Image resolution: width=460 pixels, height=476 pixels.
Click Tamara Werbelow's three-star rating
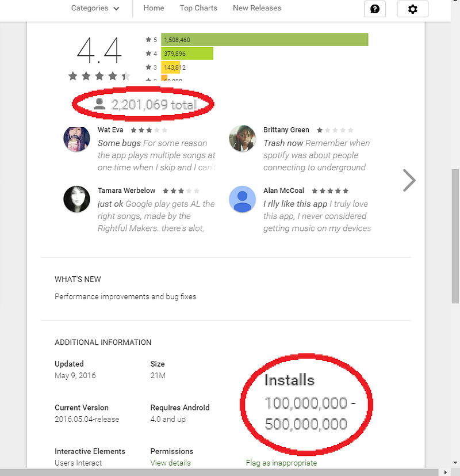click(181, 191)
